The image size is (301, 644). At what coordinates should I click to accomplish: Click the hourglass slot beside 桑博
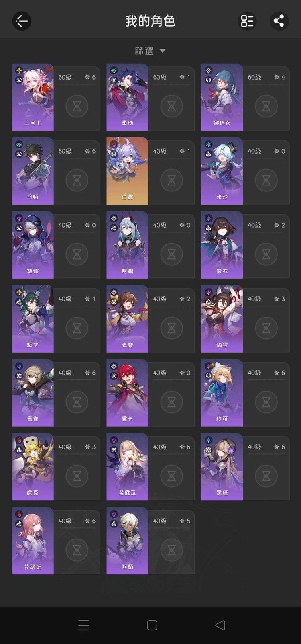click(172, 106)
